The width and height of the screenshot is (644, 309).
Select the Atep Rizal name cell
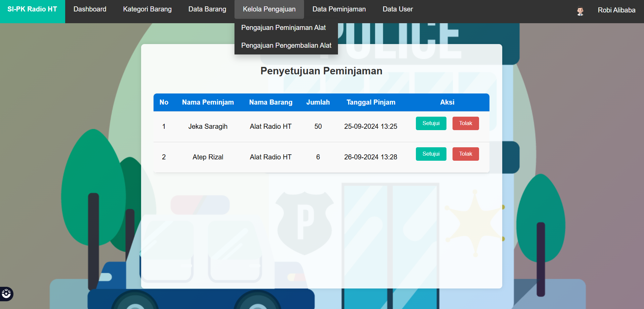(208, 157)
